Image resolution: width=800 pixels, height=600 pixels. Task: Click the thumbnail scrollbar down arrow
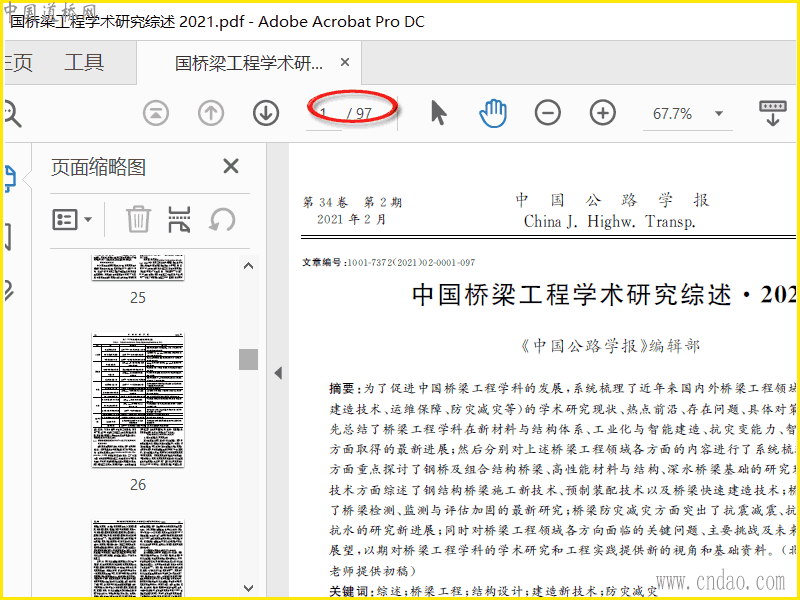click(248, 588)
